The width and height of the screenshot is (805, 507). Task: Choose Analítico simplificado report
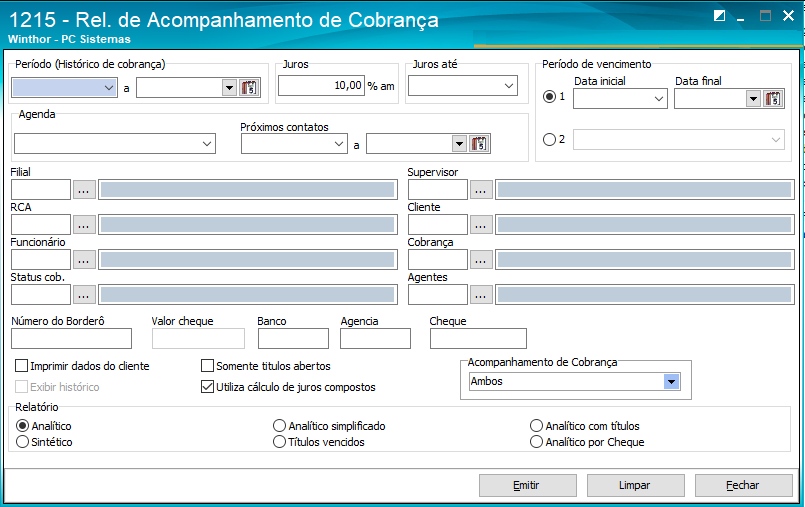pyautogui.click(x=279, y=426)
